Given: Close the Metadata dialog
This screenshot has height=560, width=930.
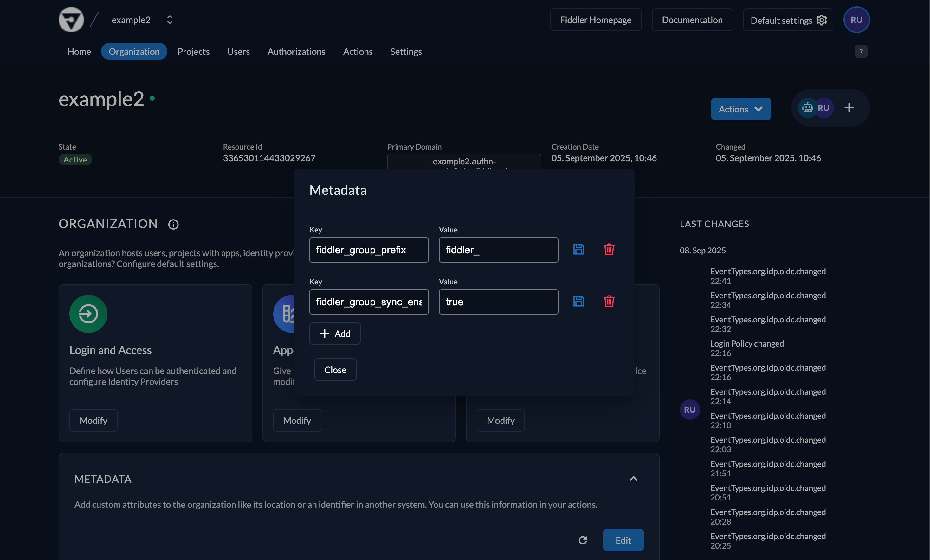Looking at the screenshot, I should [x=335, y=370].
